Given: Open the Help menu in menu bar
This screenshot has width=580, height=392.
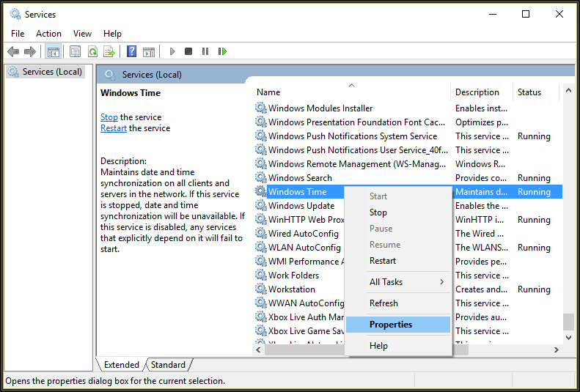Looking at the screenshot, I should pos(112,34).
